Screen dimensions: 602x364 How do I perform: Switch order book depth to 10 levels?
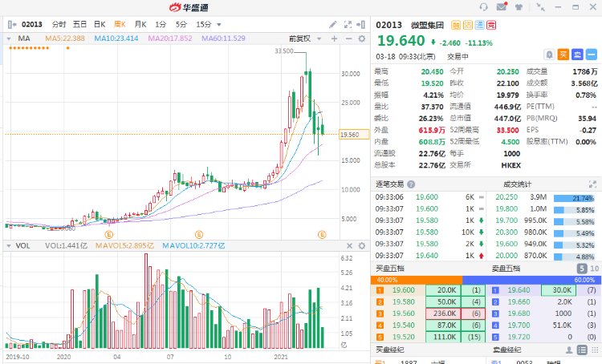pyautogui.click(x=593, y=268)
